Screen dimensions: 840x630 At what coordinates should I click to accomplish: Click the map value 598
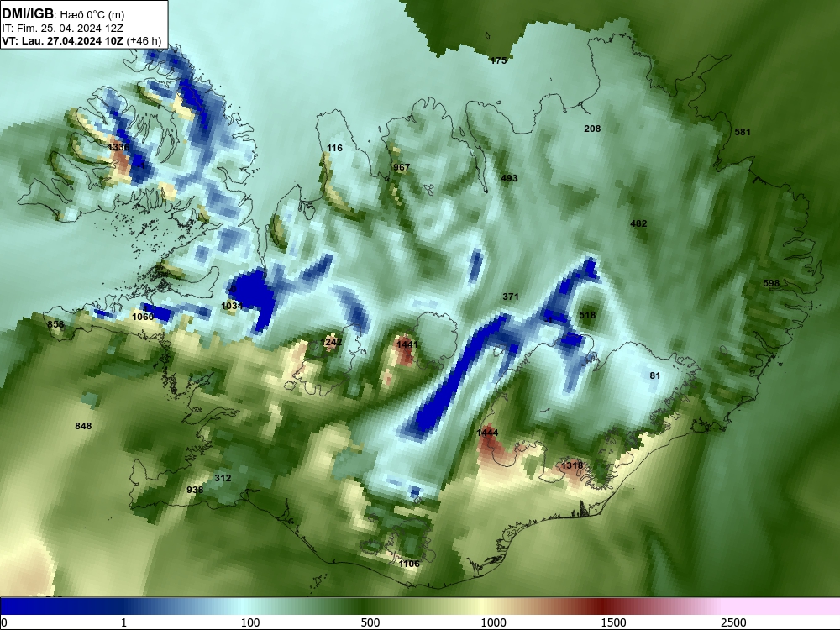pyautogui.click(x=771, y=283)
